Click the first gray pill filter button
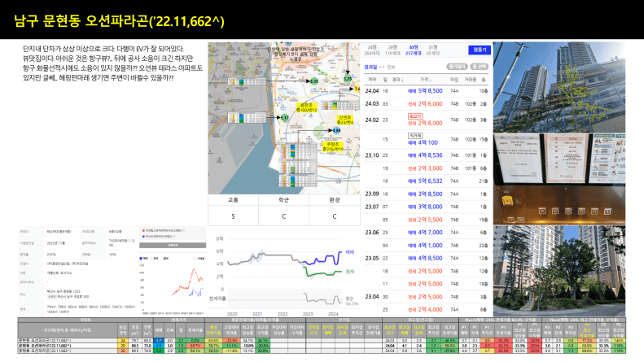Image resolution: width=644 pixels, height=362 pixels. [x=457, y=67]
